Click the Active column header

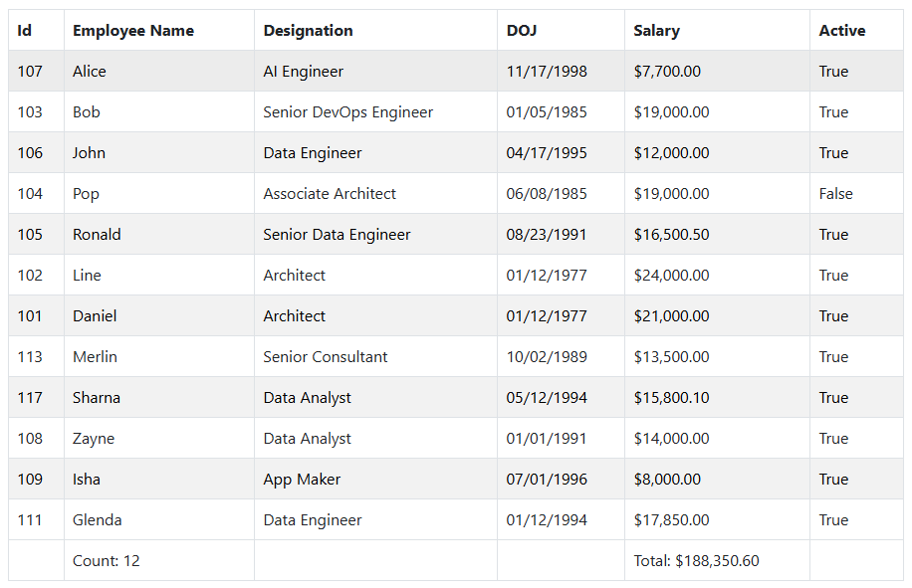841,31
